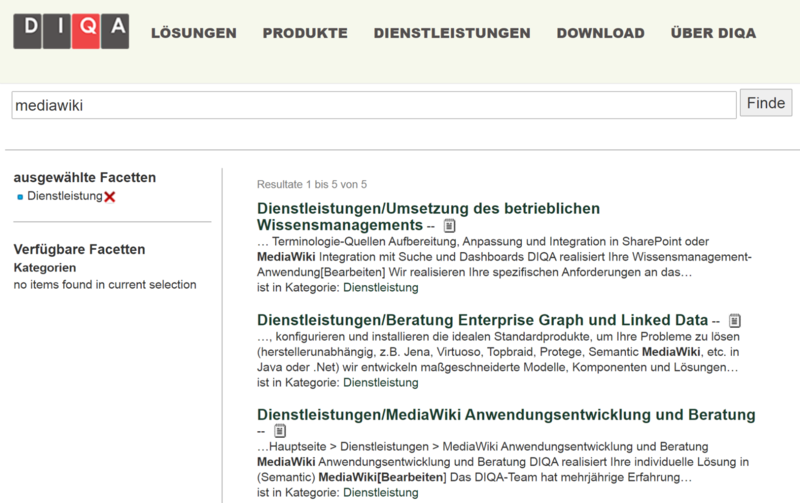This screenshot has width=800, height=503.
Task: Click Dienstleistung category under Wissensmanagements result
Action: click(x=381, y=288)
